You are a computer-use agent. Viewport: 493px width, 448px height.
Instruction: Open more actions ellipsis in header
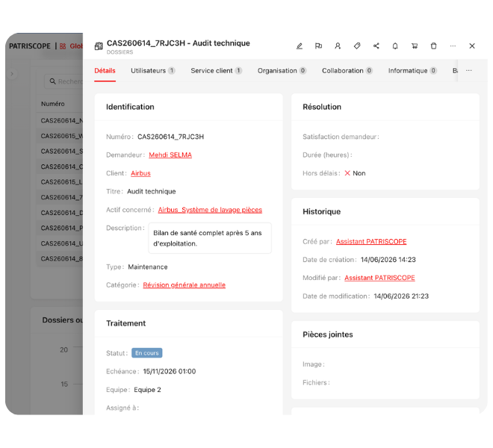[x=453, y=46]
